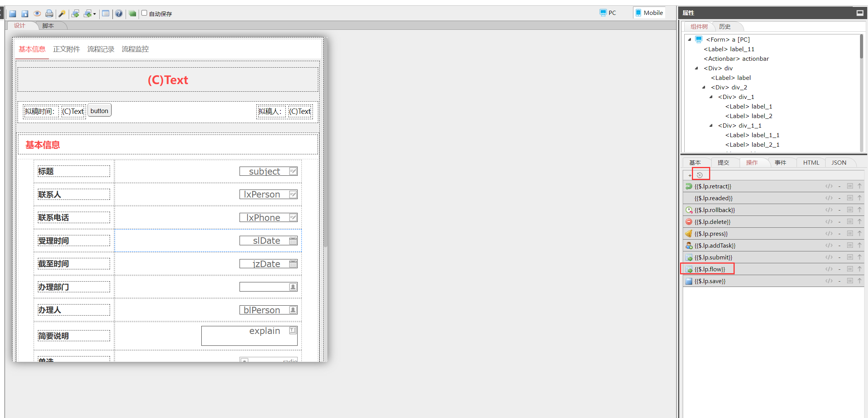This screenshot has width=868, height=418.
Task: Click the print icon in toolbar
Action: point(49,14)
